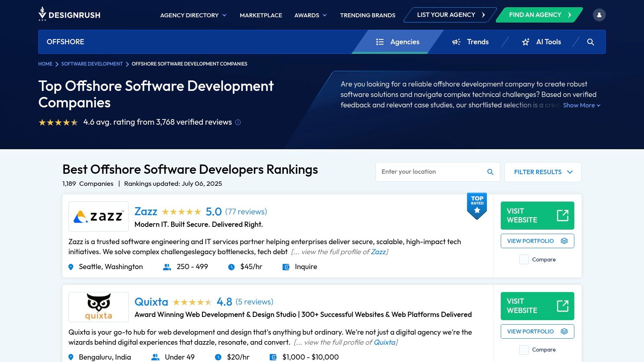The width and height of the screenshot is (644, 362).
Task: Expand the Awards menu
Action: click(310, 15)
